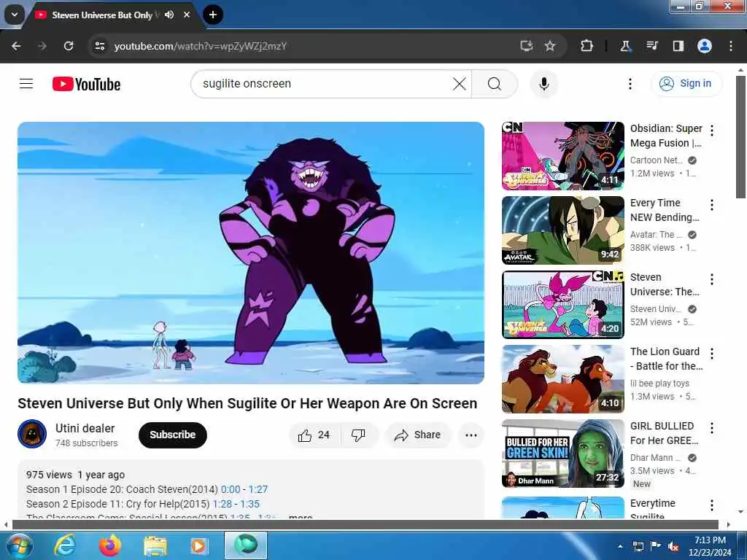Open YouTube settings three-dot menu
This screenshot has height=560, width=747.
point(630,85)
